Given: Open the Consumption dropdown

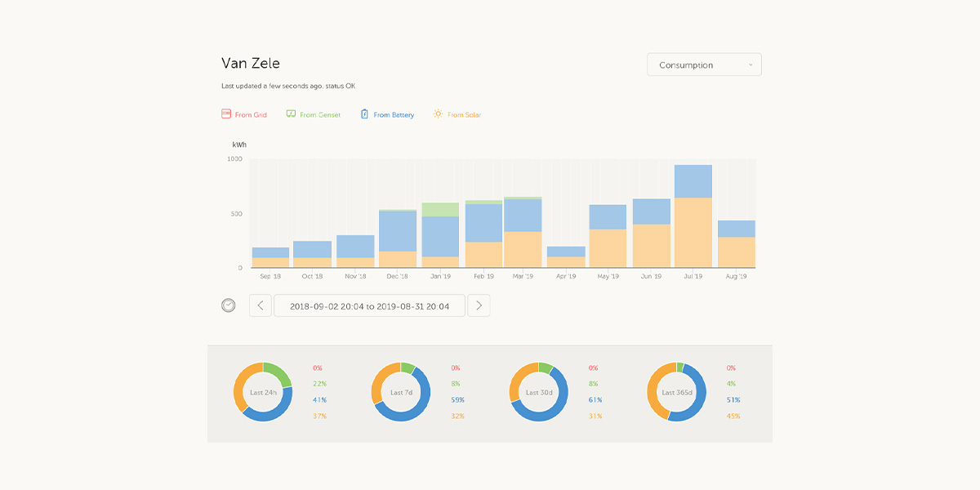Looking at the screenshot, I should (703, 65).
